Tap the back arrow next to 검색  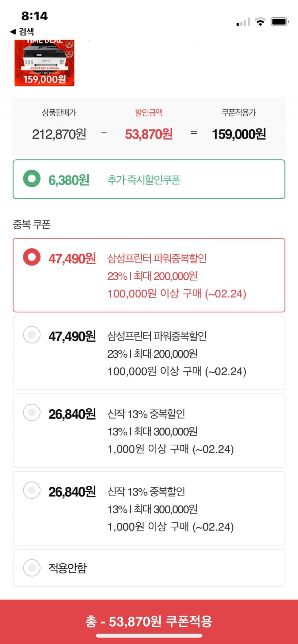tap(13, 32)
